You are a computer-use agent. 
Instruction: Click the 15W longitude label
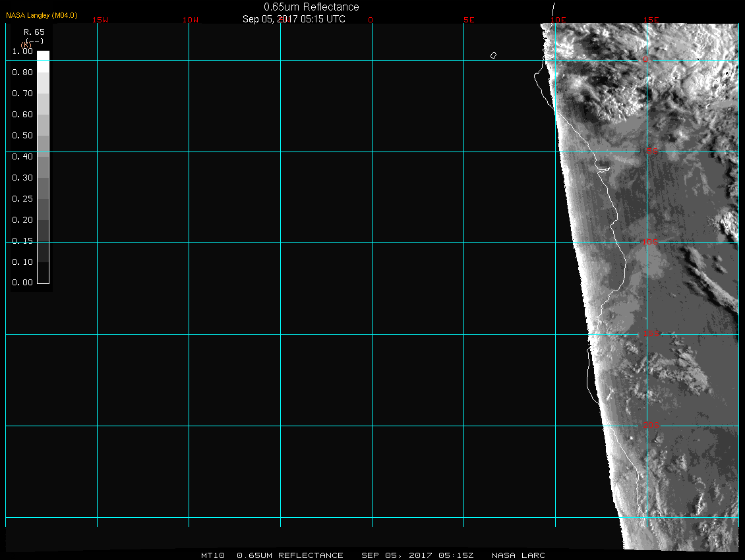[100, 20]
